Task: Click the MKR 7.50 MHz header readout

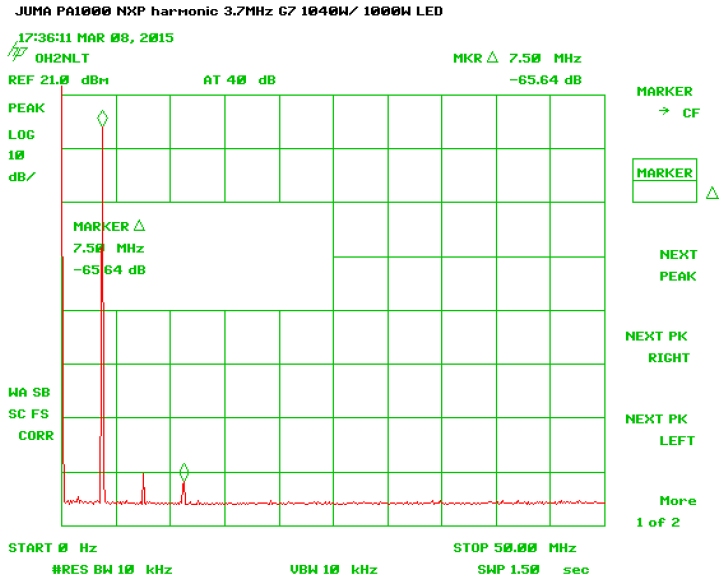Action: pyautogui.click(x=517, y=58)
